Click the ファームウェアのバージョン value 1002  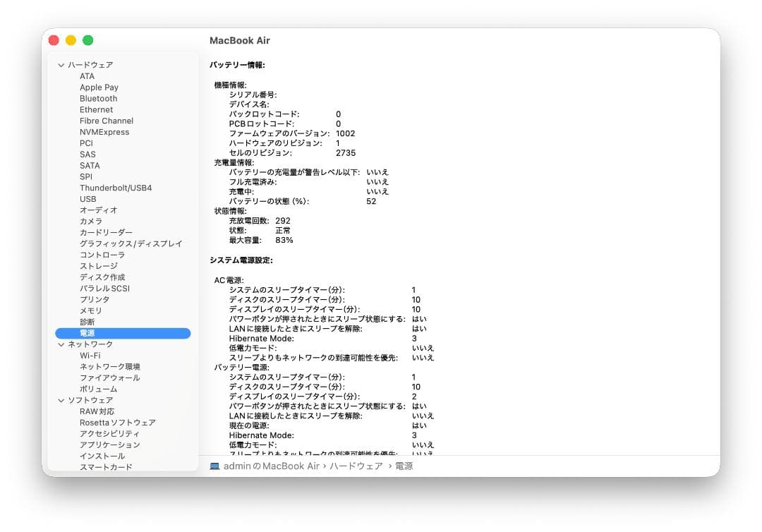(346, 133)
